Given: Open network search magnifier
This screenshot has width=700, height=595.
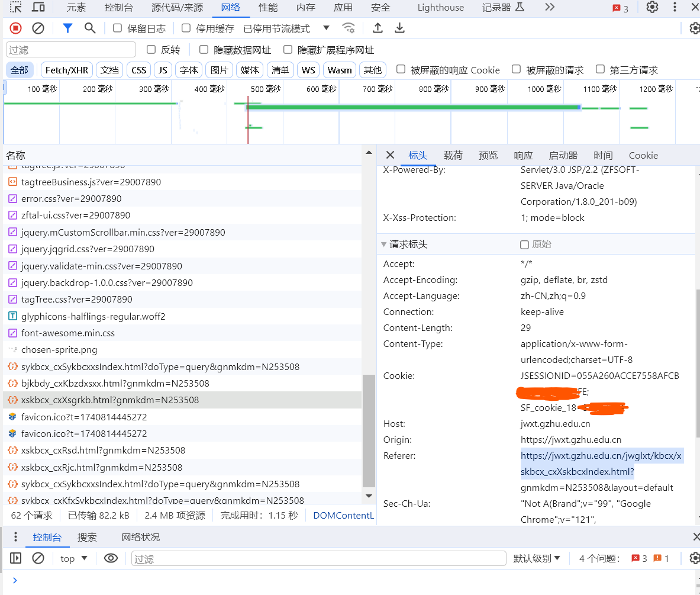Looking at the screenshot, I should [x=90, y=28].
